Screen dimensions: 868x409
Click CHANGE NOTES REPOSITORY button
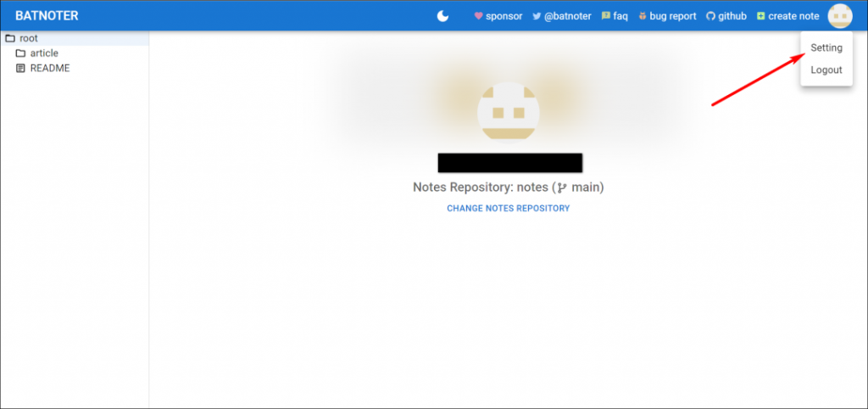coord(509,209)
